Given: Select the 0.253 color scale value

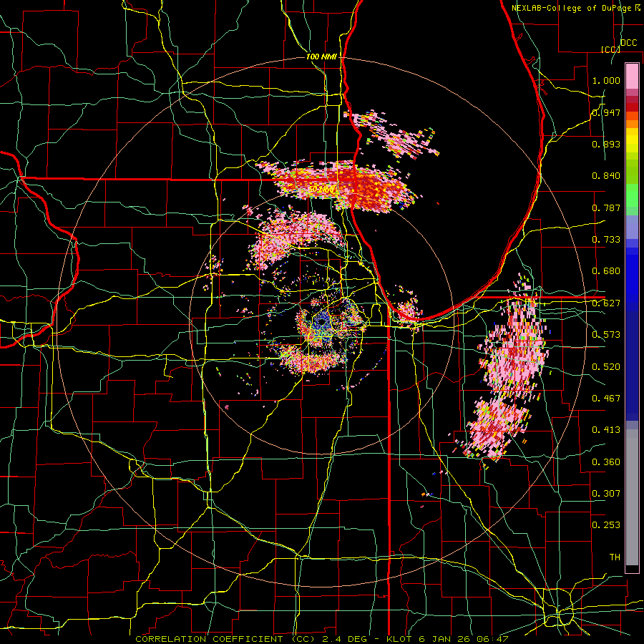Looking at the screenshot, I should (606, 525).
